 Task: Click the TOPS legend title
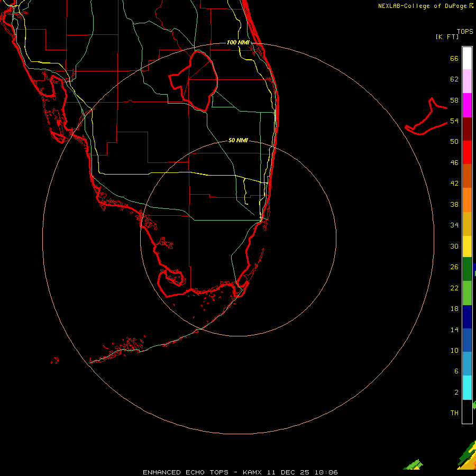tap(465, 31)
